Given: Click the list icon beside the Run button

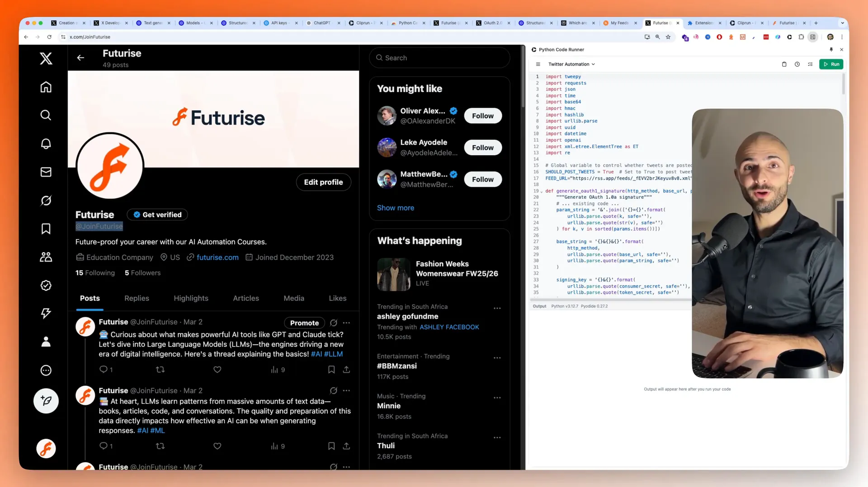Looking at the screenshot, I should [810, 64].
